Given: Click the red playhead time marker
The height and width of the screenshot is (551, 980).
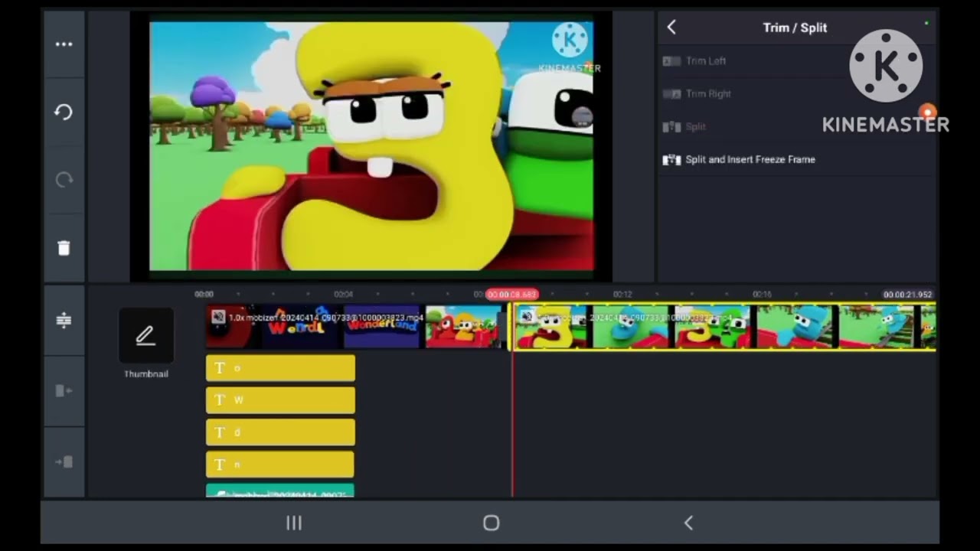Looking at the screenshot, I should click(x=512, y=295).
